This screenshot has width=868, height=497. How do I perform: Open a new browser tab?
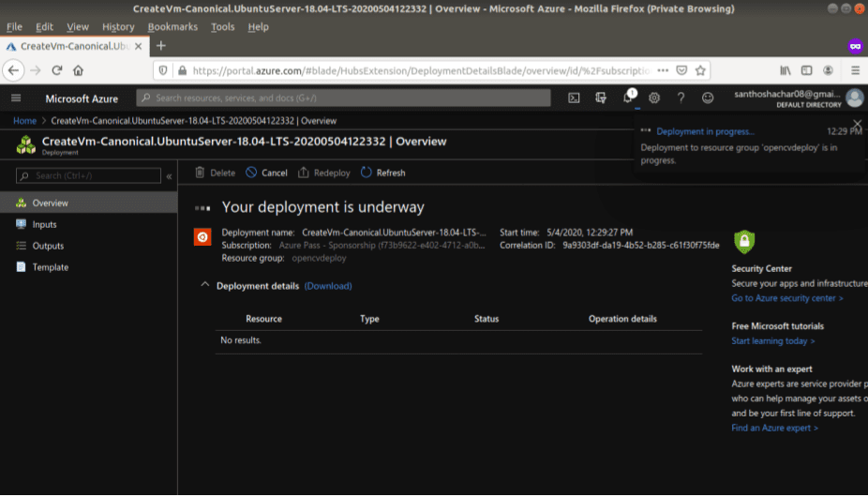(161, 46)
